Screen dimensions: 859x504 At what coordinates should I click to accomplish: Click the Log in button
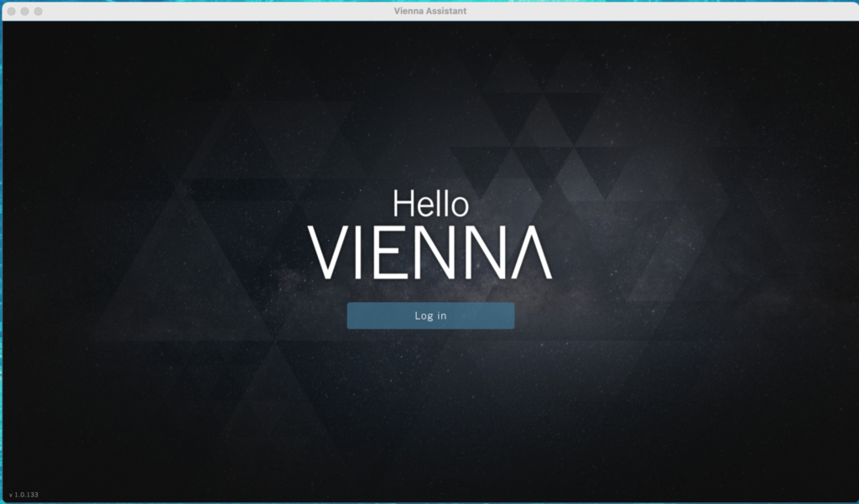pos(430,315)
